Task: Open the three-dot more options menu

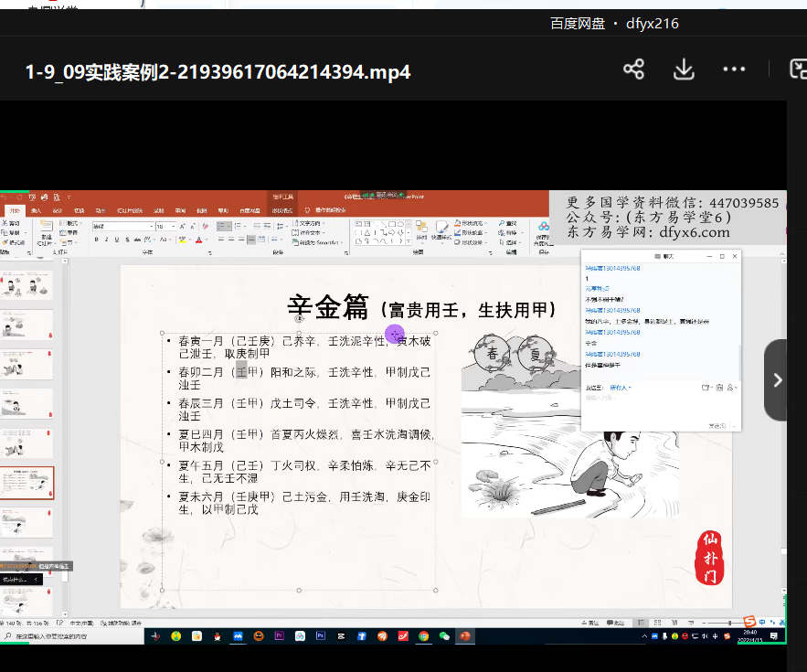Action: click(x=734, y=69)
